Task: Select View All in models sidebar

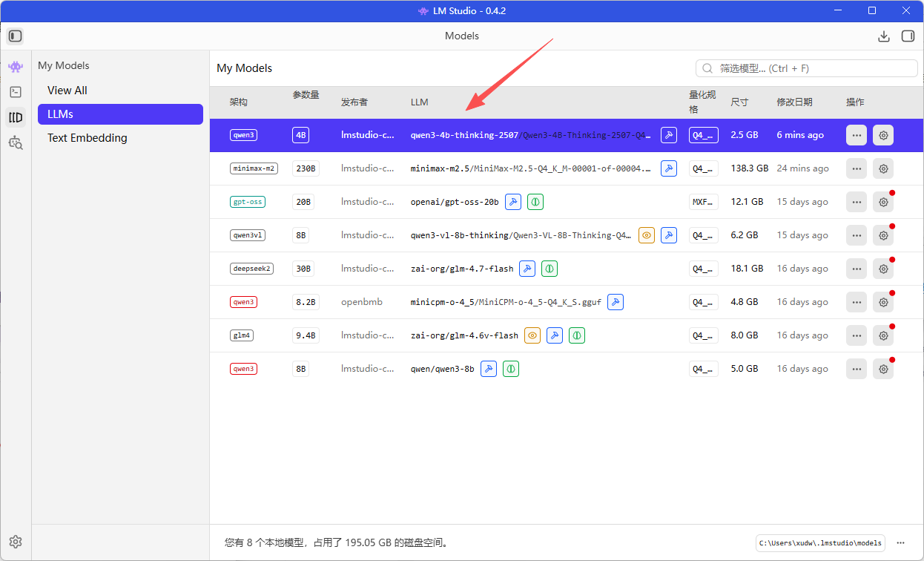Action: 120,91
